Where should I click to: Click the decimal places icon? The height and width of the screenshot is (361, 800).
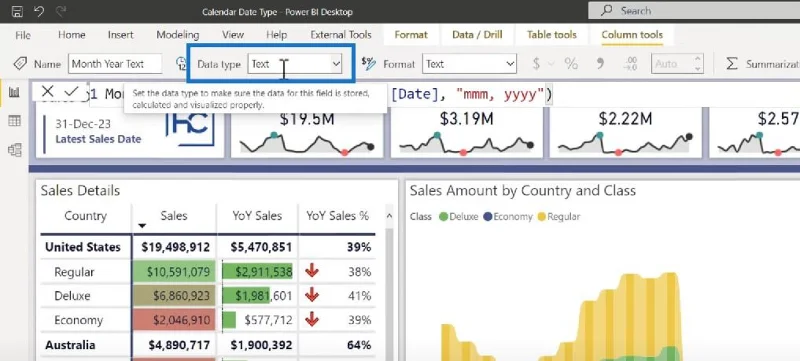pyautogui.click(x=631, y=64)
